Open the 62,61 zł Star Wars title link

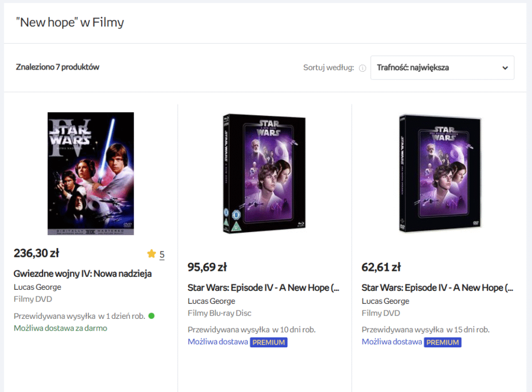click(x=437, y=288)
